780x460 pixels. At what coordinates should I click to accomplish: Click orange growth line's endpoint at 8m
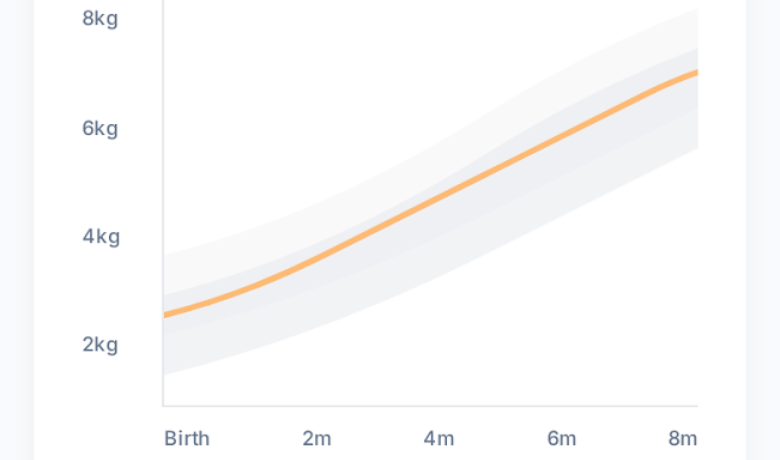[695, 72]
